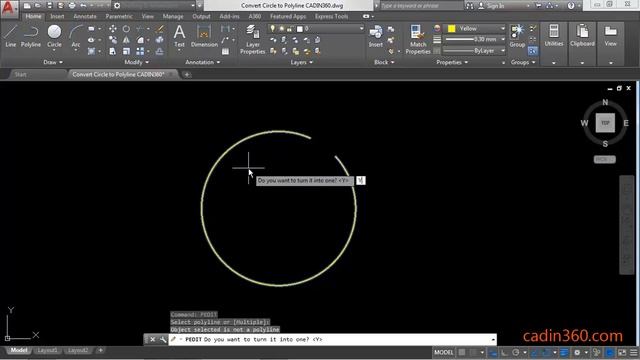Click the AutoCAD application menu logo
The height and width of the screenshot is (360, 640).
pos(8,8)
